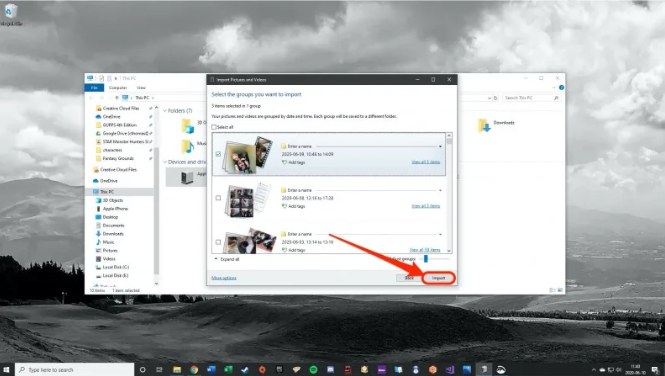Select Local Disk (E:) in navigation pane
Screen dimensions: 665x376
(x=115, y=276)
